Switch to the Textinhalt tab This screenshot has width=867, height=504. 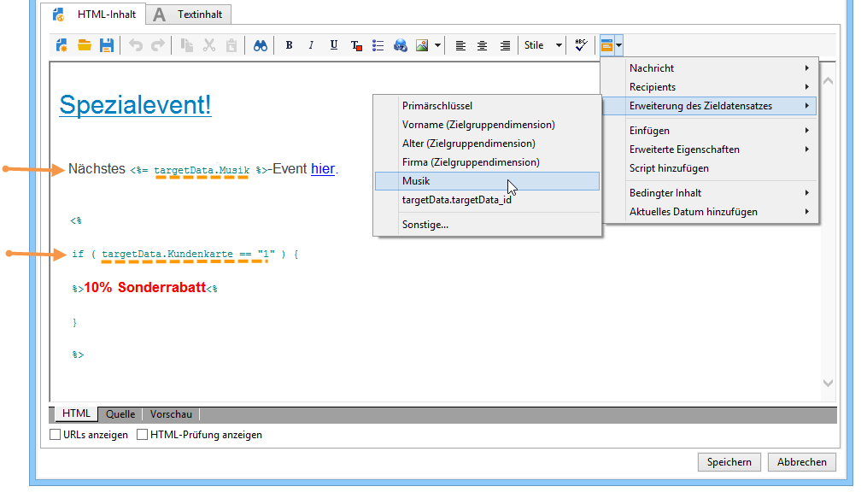pyautogui.click(x=189, y=15)
